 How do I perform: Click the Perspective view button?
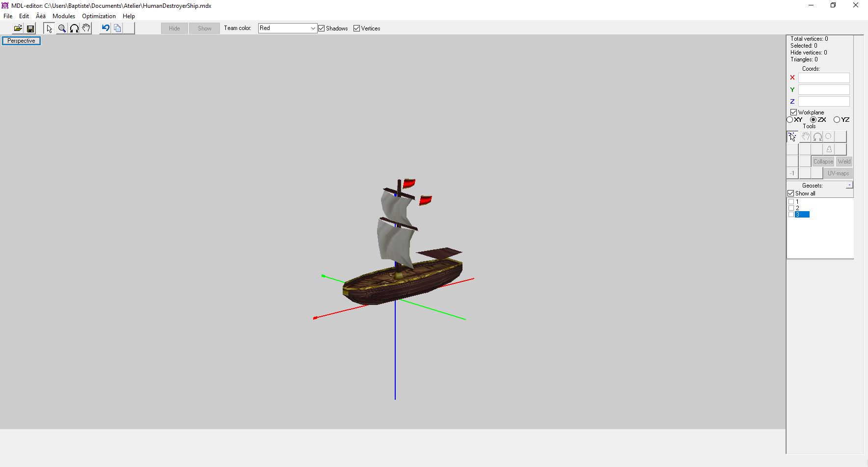pos(21,41)
